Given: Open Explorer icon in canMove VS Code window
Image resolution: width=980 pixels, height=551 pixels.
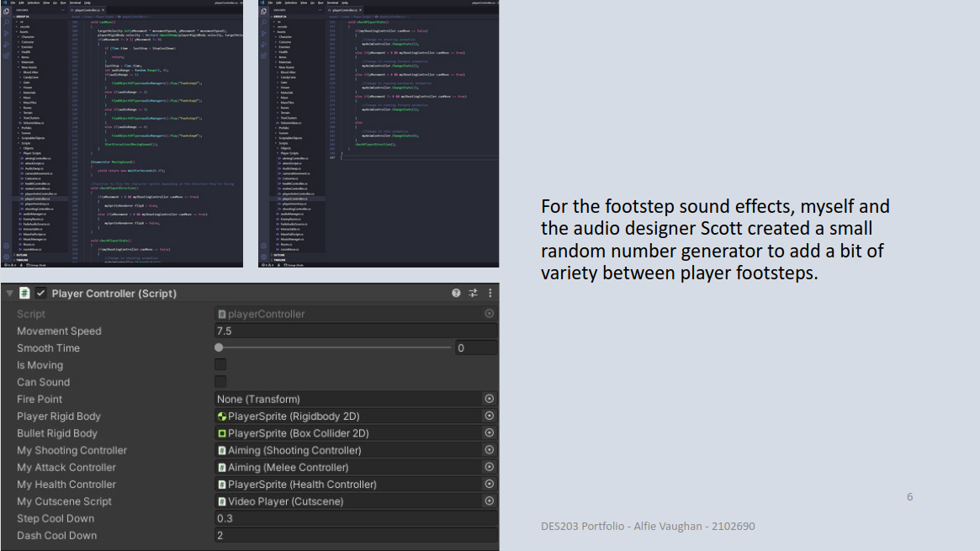Looking at the screenshot, I should [x=6, y=11].
